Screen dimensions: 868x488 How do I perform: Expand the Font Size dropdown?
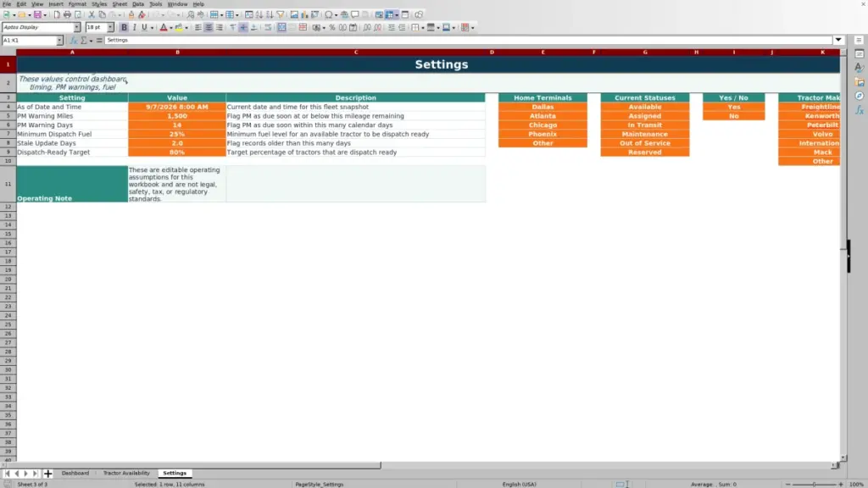(110, 27)
